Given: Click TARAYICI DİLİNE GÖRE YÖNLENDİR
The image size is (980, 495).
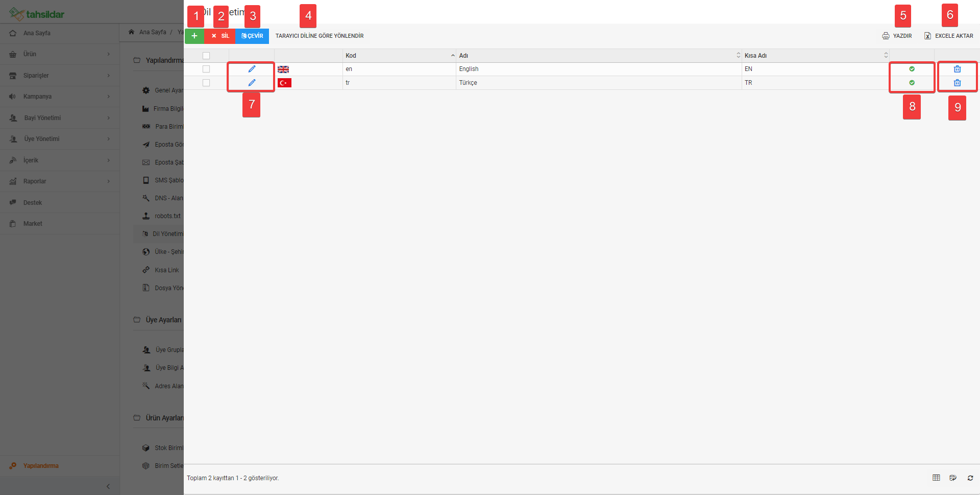Looking at the screenshot, I should point(320,36).
